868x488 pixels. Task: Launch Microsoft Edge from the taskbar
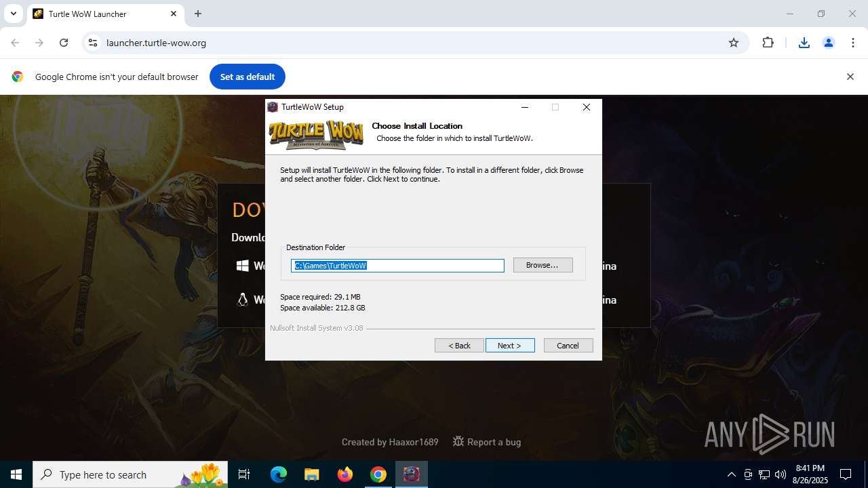tap(279, 474)
